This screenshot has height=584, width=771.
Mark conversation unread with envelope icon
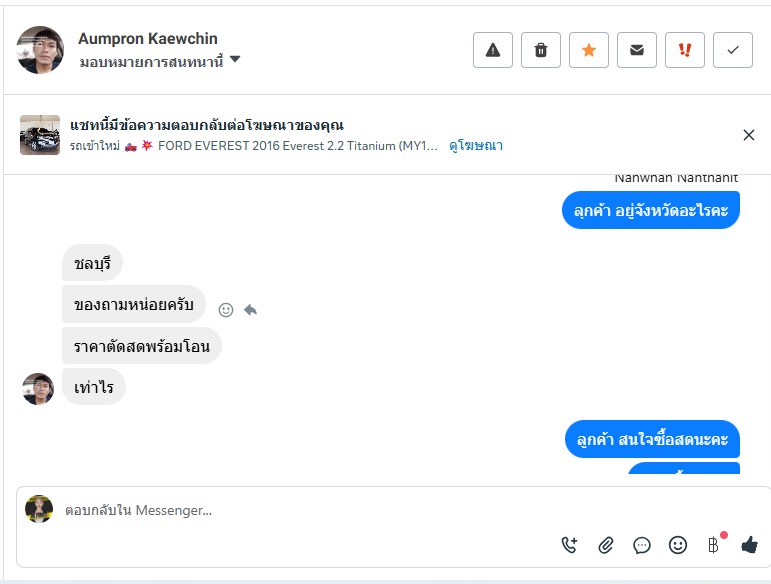tap(637, 50)
